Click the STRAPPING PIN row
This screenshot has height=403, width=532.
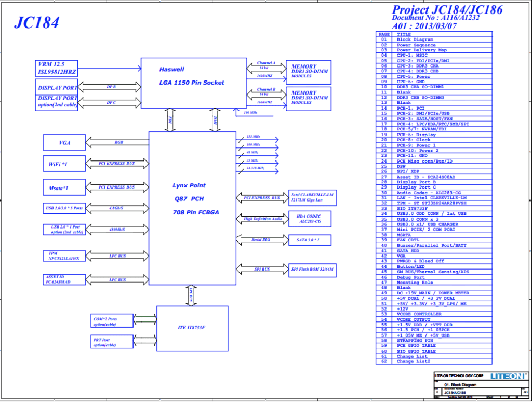(x=434, y=341)
